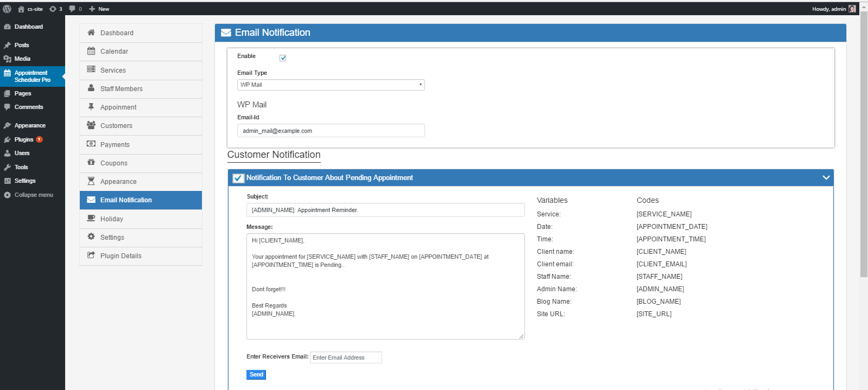Screen dimensions: 868x390
Task: Click the Staff Members person icon
Action: [x=91, y=88]
